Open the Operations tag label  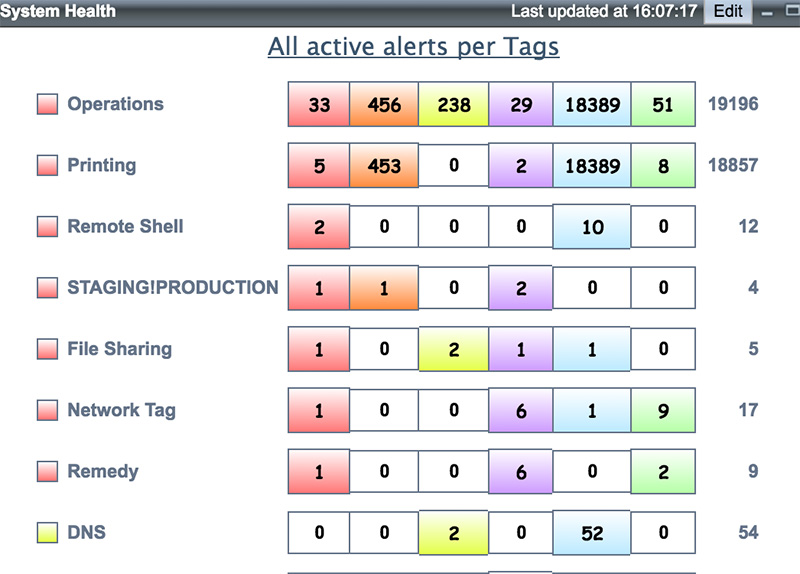[116, 104]
